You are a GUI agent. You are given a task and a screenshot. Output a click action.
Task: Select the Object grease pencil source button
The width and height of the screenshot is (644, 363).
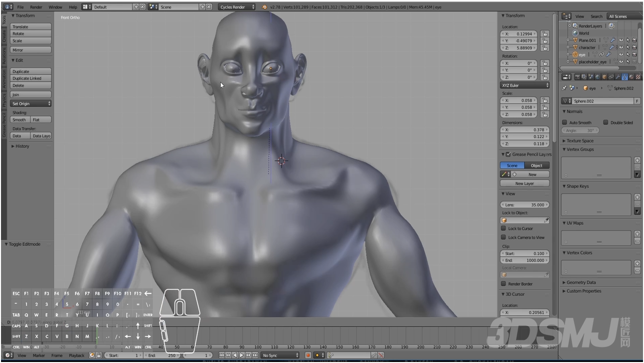pyautogui.click(x=537, y=165)
